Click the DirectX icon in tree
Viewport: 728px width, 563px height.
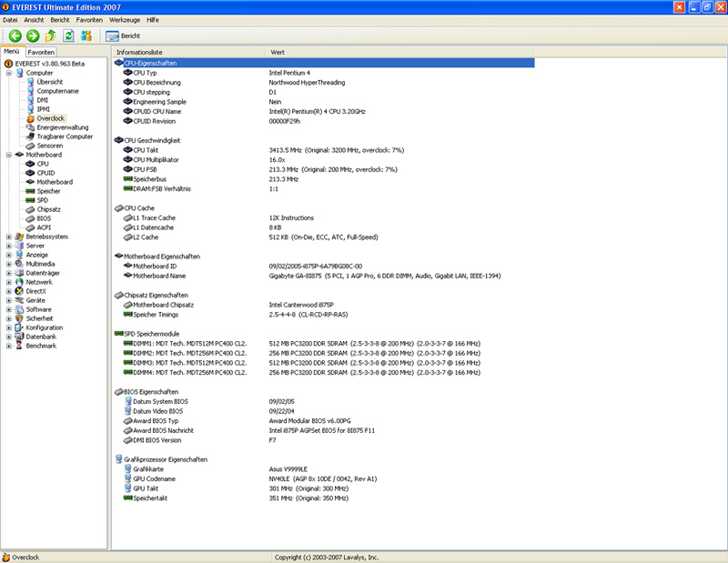(19, 291)
